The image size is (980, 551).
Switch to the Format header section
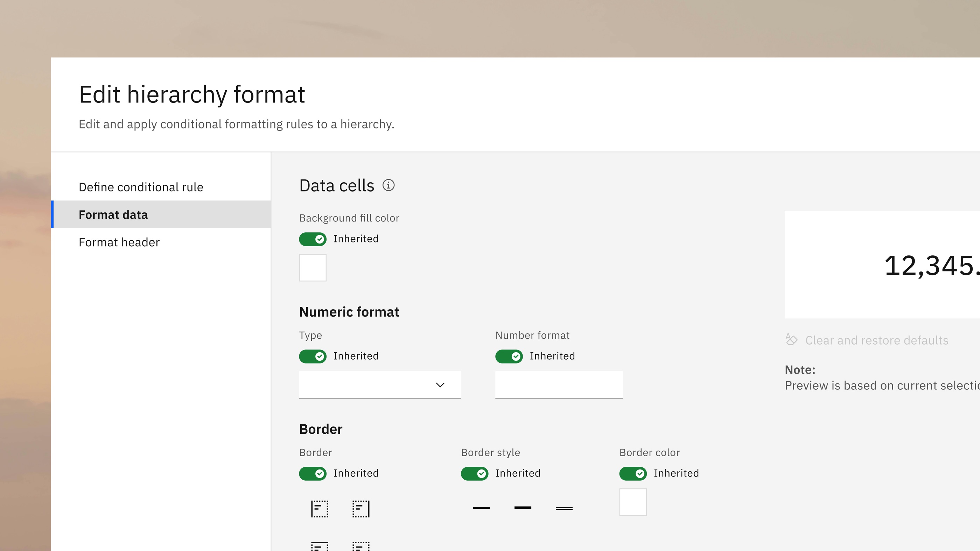click(161, 242)
